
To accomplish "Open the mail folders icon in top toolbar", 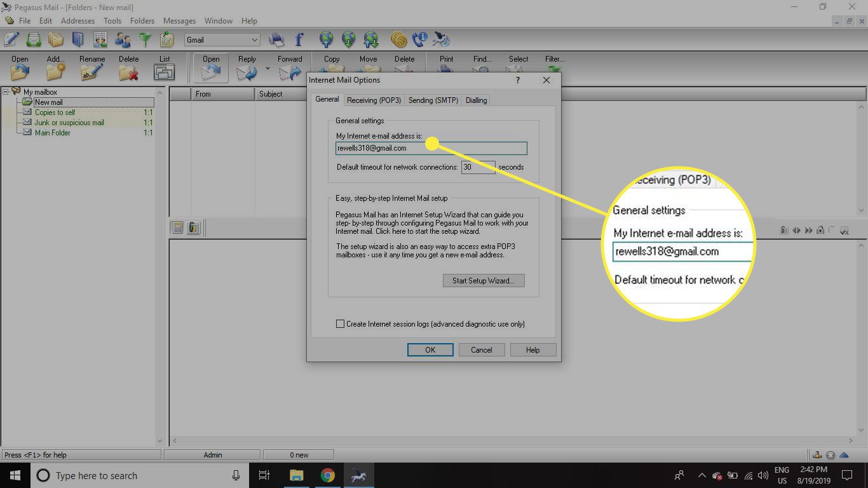I will (55, 39).
